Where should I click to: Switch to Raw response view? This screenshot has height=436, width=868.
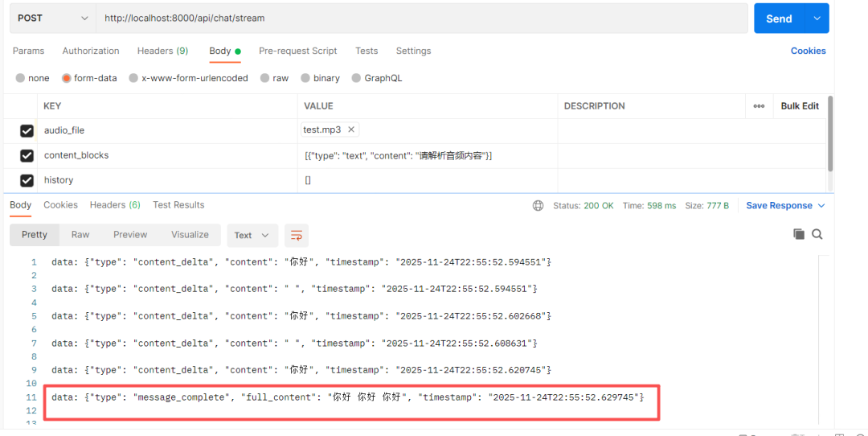[80, 235]
